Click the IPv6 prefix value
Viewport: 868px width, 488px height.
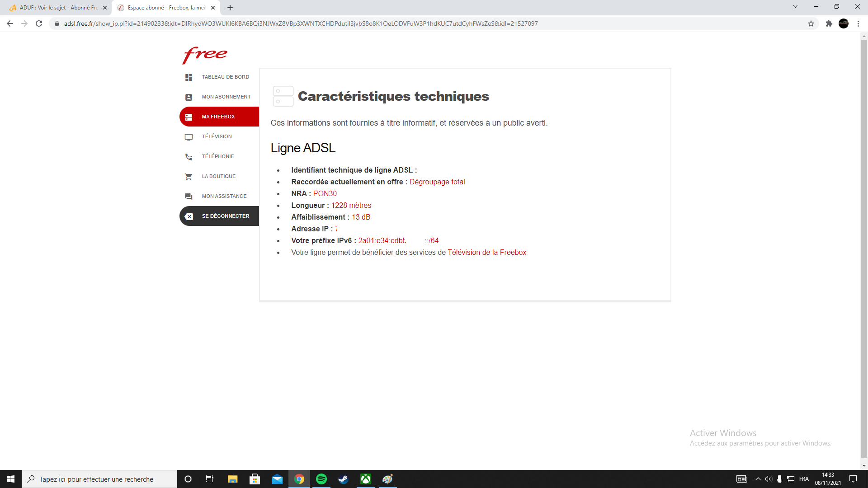tap(398, 241)
